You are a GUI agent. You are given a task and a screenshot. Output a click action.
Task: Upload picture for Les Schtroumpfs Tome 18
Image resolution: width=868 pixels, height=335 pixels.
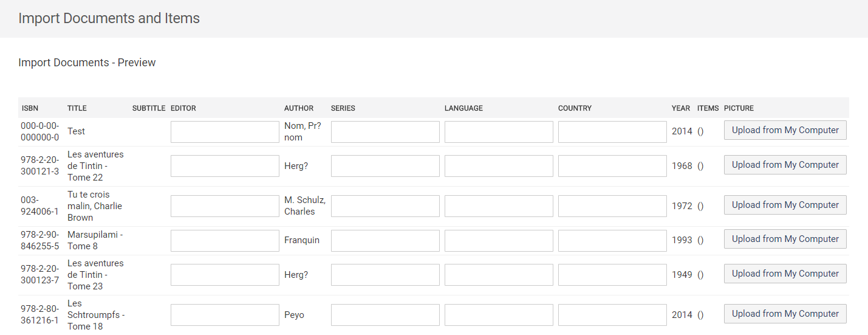coord(785,314)
